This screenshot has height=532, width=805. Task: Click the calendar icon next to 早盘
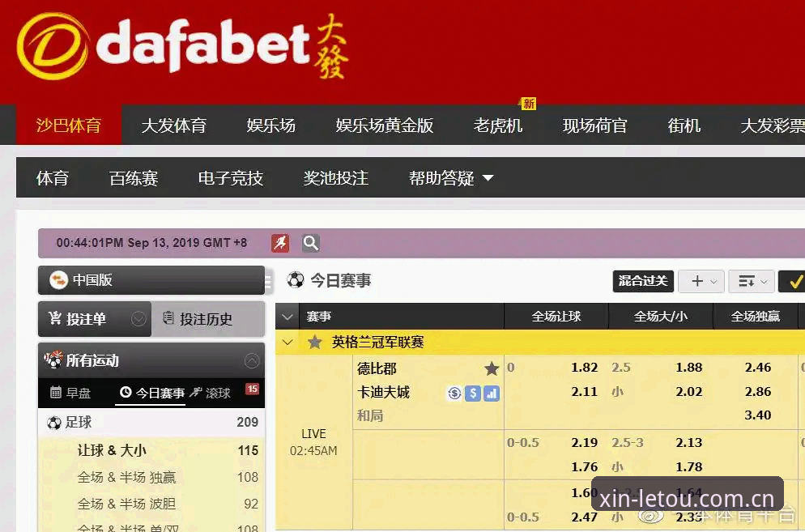(x=55, y=393)
